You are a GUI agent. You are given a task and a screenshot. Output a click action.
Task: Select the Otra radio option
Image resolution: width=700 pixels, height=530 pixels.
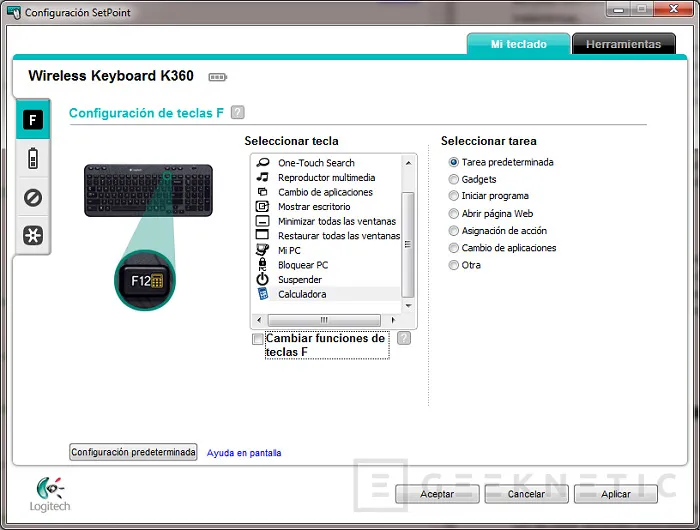[454, 265]
